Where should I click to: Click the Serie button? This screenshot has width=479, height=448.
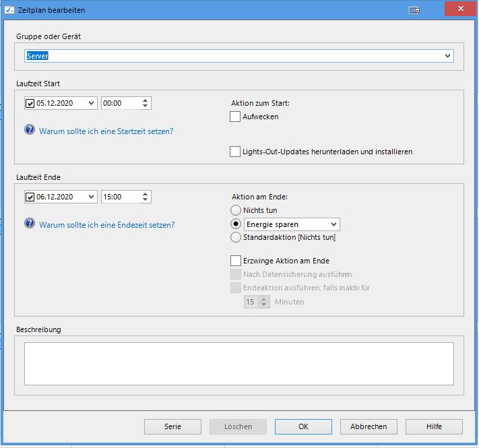point(172,426)
